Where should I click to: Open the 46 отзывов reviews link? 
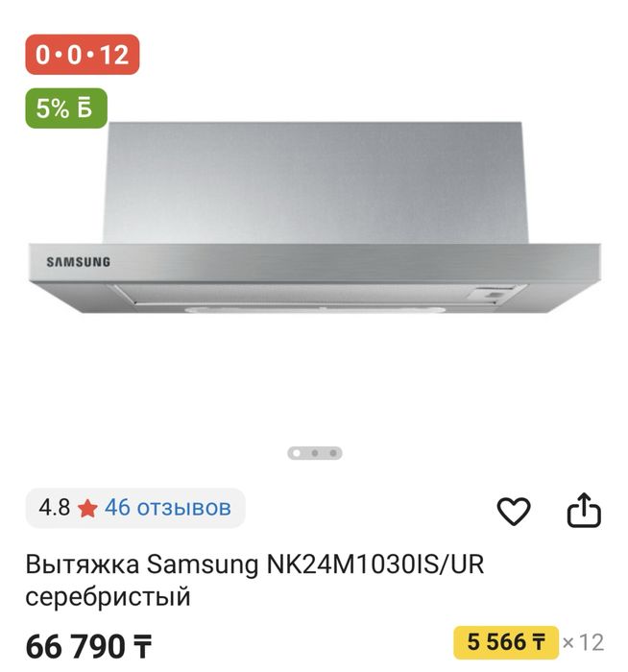[168, 508]
